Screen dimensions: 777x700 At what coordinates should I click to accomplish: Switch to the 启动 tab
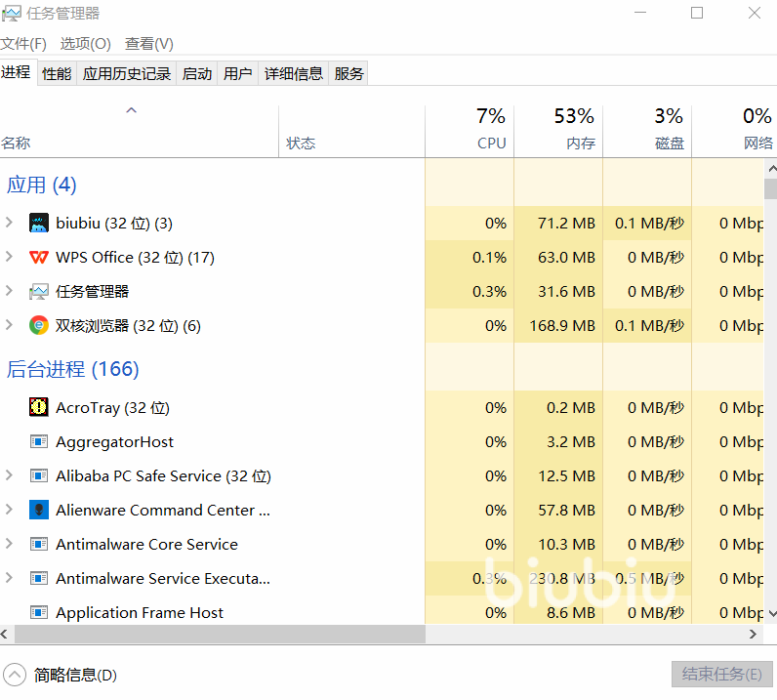click(197, 73)
